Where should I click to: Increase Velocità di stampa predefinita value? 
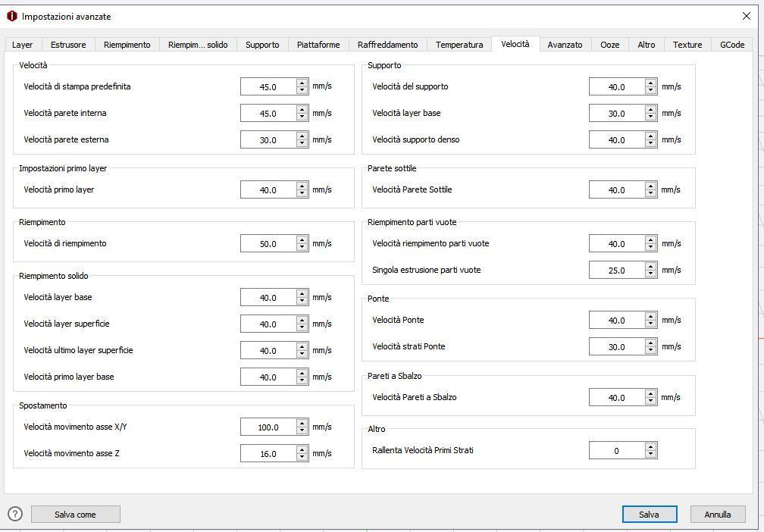302,83
